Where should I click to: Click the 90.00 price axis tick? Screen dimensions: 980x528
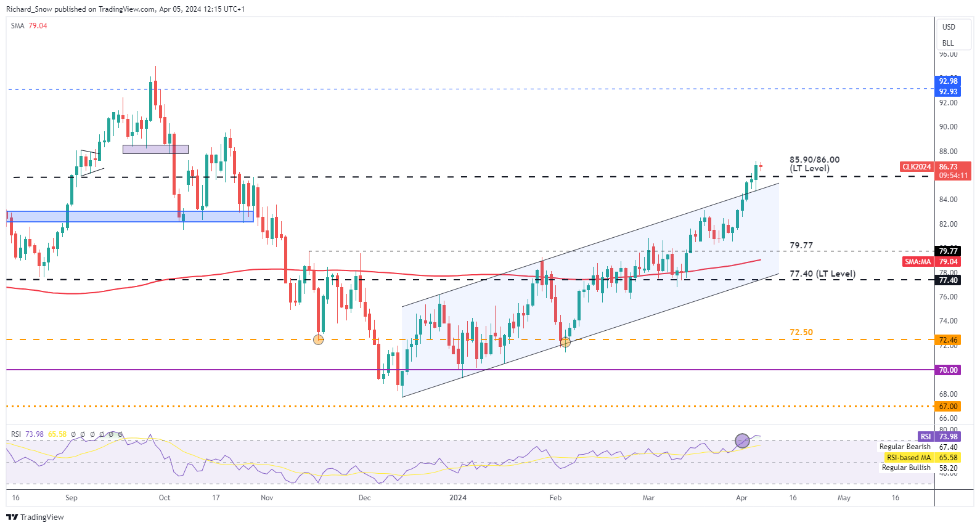point(948,127)
